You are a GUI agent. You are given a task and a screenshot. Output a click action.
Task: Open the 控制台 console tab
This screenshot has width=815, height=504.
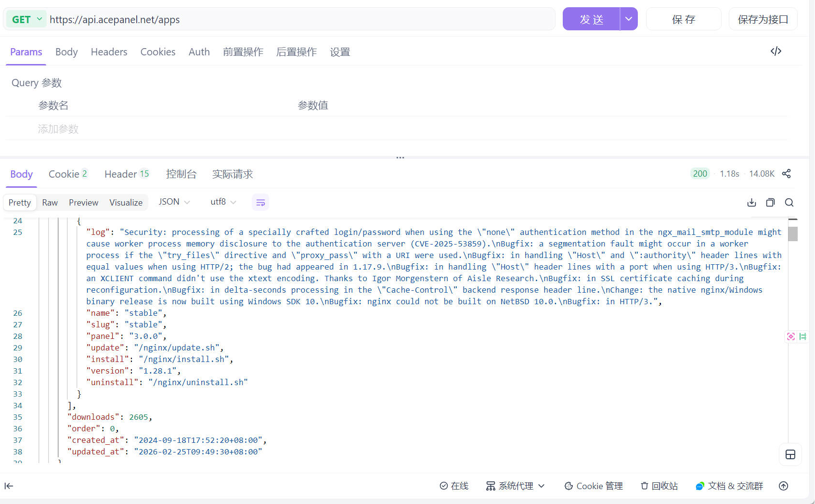181,174
